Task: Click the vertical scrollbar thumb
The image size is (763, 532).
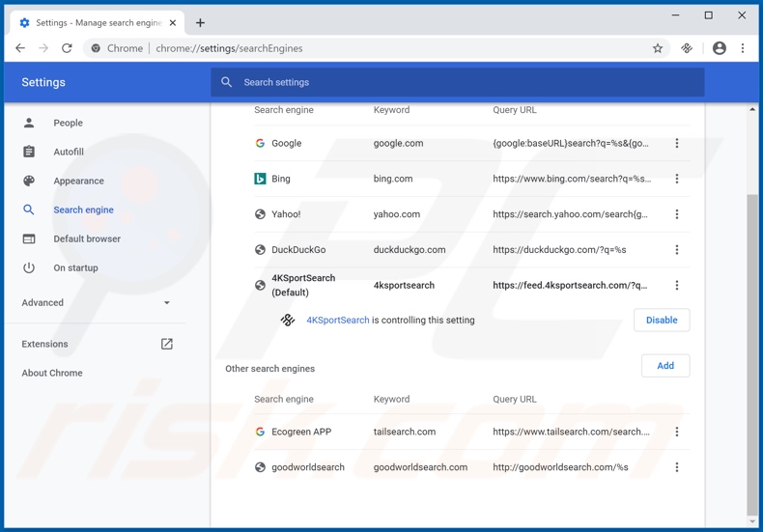Action: [x=752, y=355]
